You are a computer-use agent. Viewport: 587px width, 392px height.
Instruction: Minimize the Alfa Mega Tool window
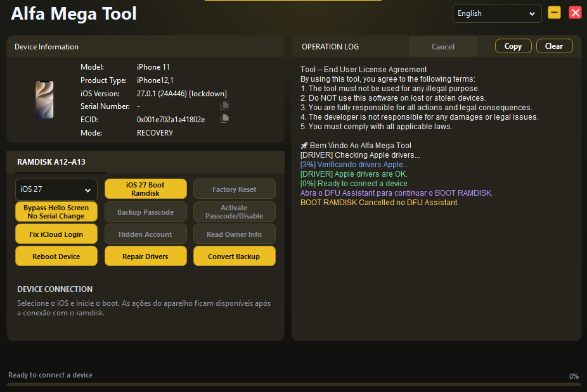pyautogui.click(x=554, y=13)
